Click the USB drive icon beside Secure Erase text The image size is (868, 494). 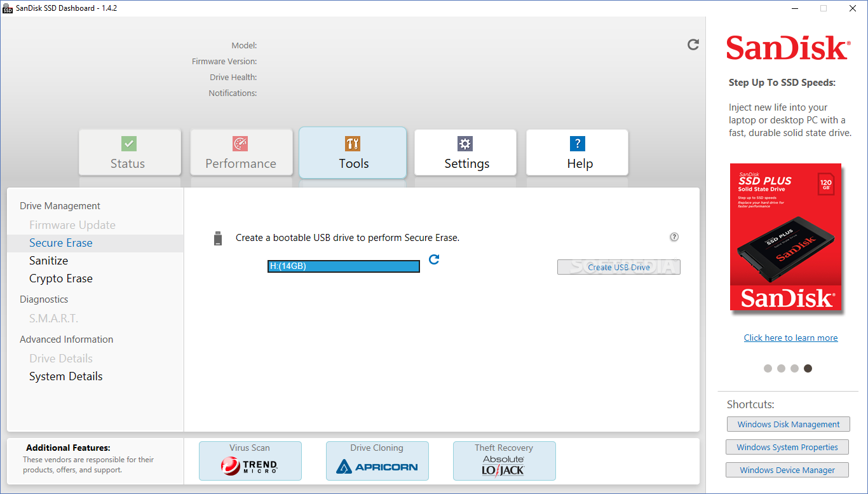pos(218,238)
